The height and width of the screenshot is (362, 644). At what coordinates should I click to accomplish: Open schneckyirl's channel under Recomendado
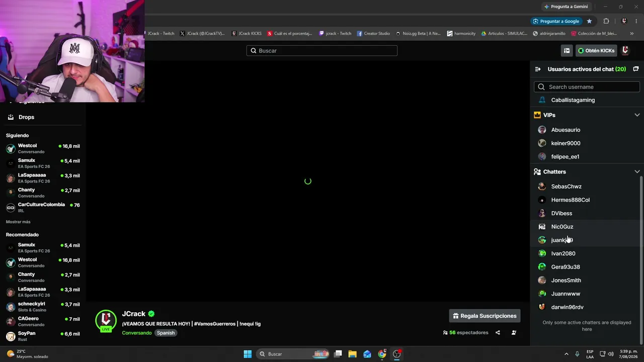[x=43, y=307]
